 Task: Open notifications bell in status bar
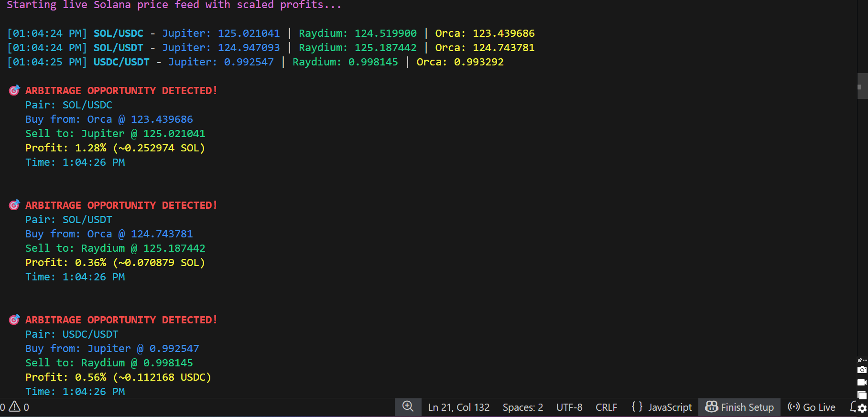coord(853,406)
